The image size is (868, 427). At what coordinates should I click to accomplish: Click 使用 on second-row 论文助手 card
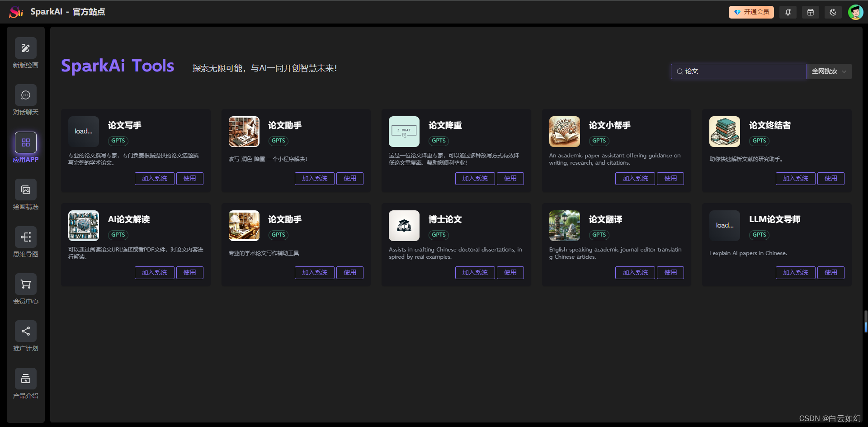350,273
